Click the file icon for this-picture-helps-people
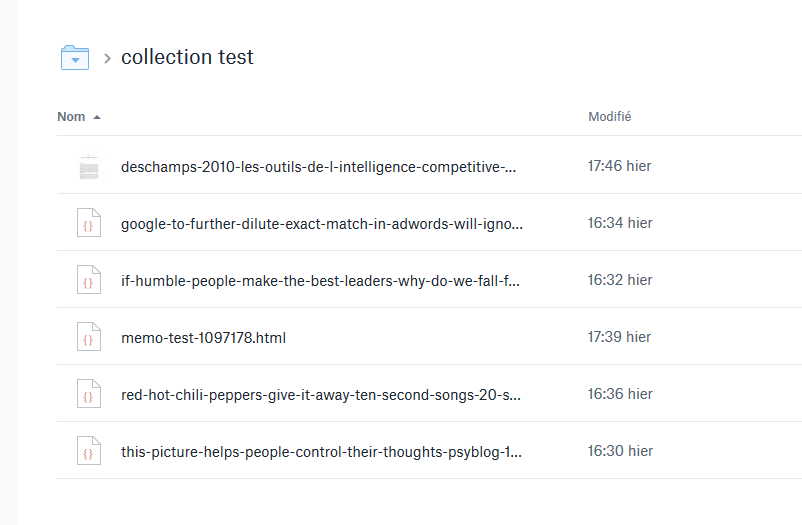The image size is (802, 525). tap(89, 451)
